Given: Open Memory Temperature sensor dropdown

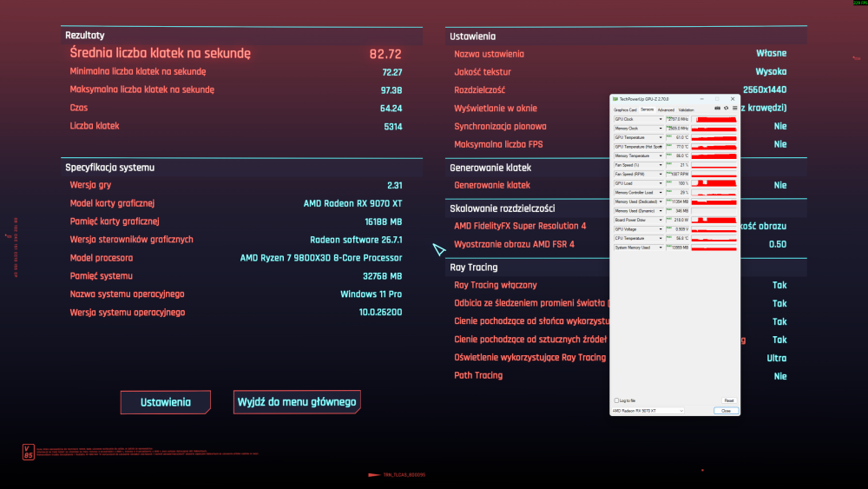Looking at the screenshot, I should pyautogui.click(x=661, y=155).
